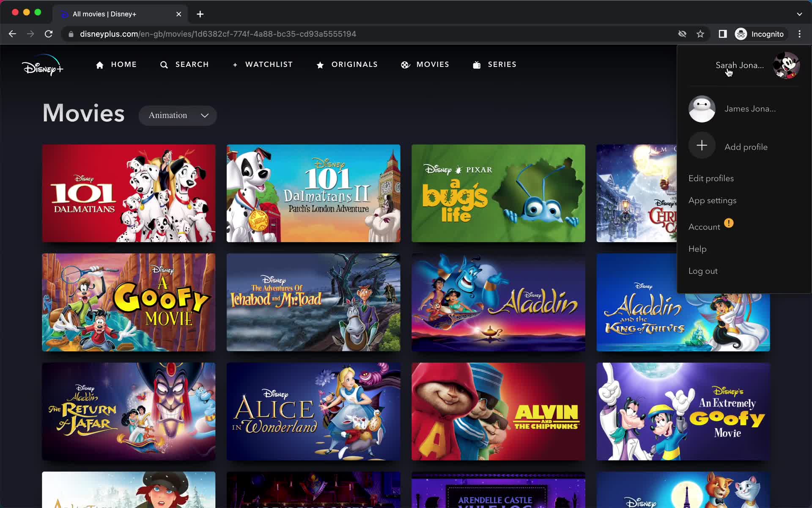Open The Aristocats thumbnail at bottom right
812x508 pixels.
(x=683, y=490)
